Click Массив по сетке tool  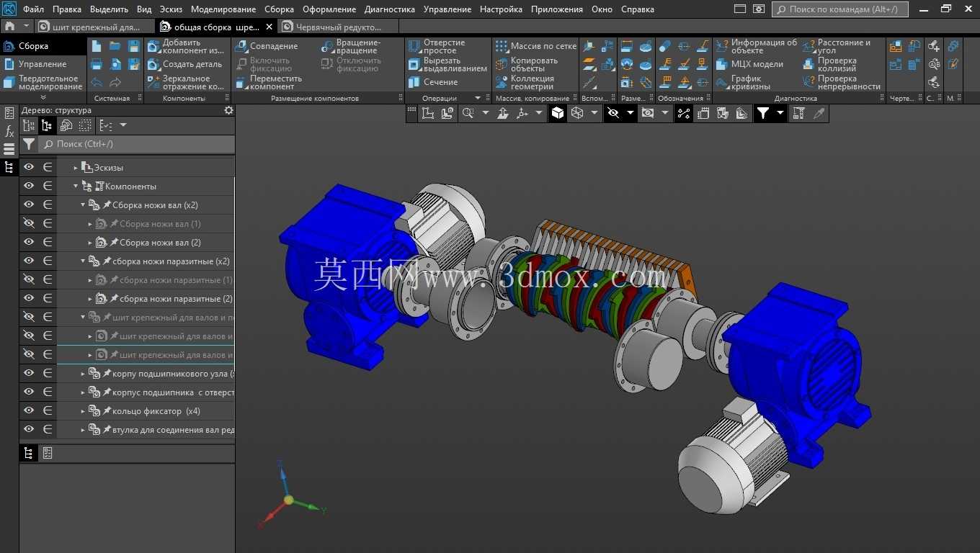536,46
